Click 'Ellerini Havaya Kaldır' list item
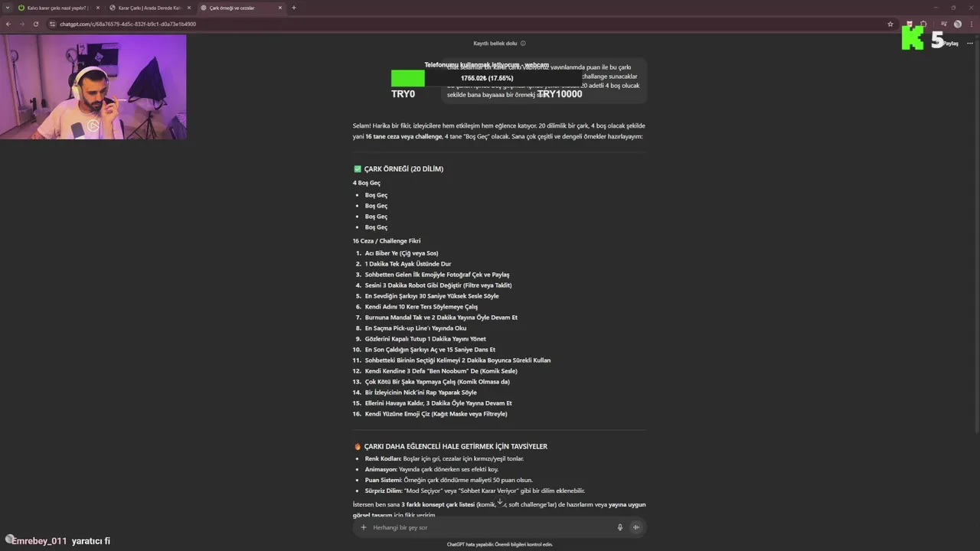Screen dimensions: 980x551 tap(438, 403)
